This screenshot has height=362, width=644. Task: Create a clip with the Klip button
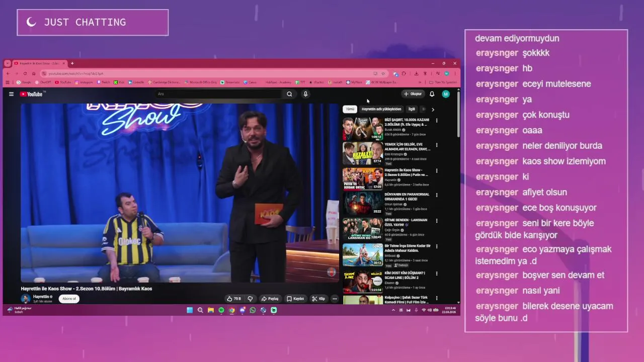[318, 299]
